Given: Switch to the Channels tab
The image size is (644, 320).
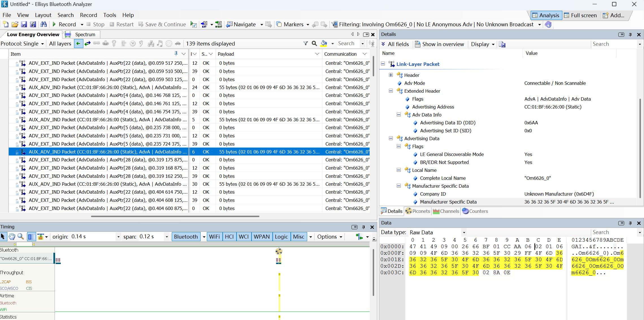Looking at the screenshot, I should coord(446,211).
